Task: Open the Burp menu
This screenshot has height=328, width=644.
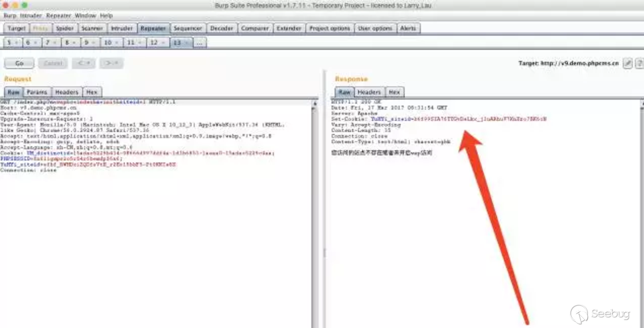Action: (x=10, y=16)
